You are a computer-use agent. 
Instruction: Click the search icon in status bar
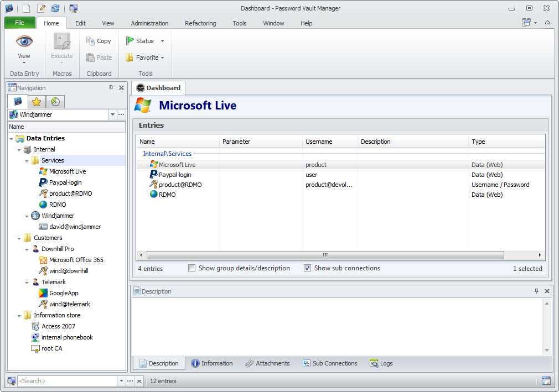coord(11,381)
